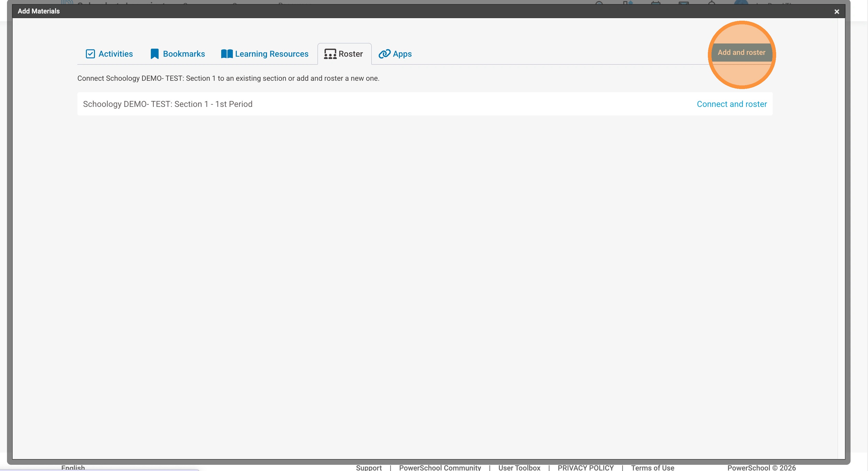The image size is (868, 471).
Task: Click the Connect and roster link
Action: (x=732, y=104)
